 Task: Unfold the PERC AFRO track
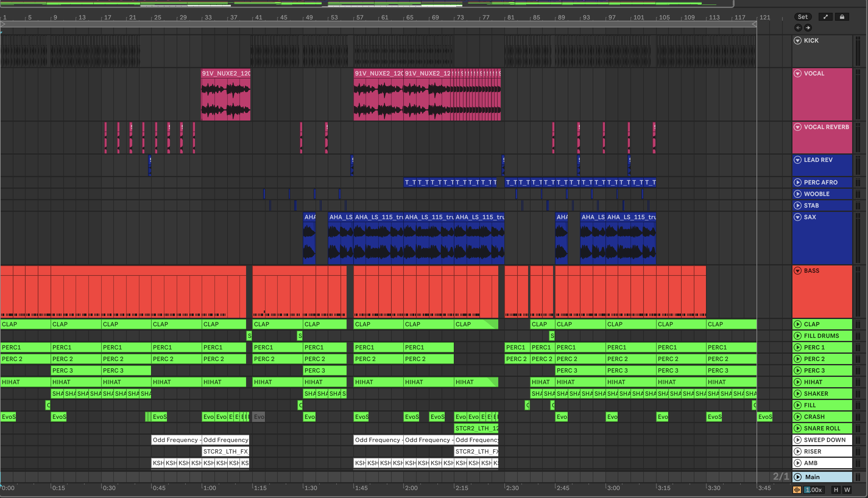(798, 182)
